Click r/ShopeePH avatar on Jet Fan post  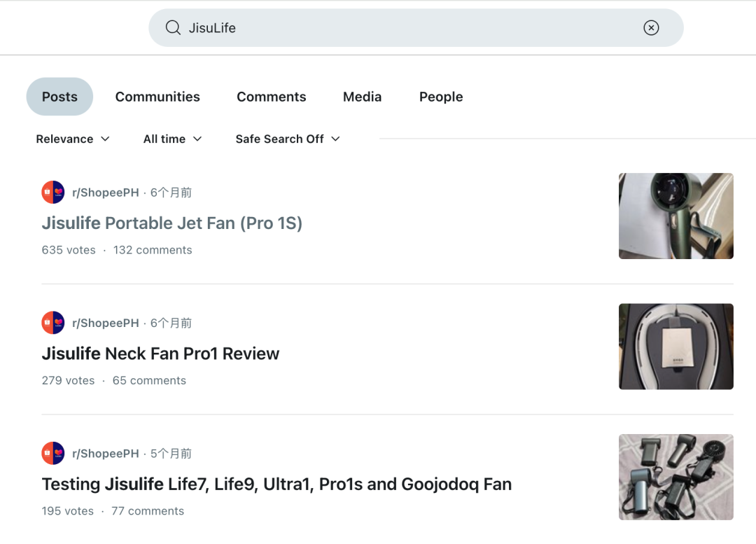point(53,192)
